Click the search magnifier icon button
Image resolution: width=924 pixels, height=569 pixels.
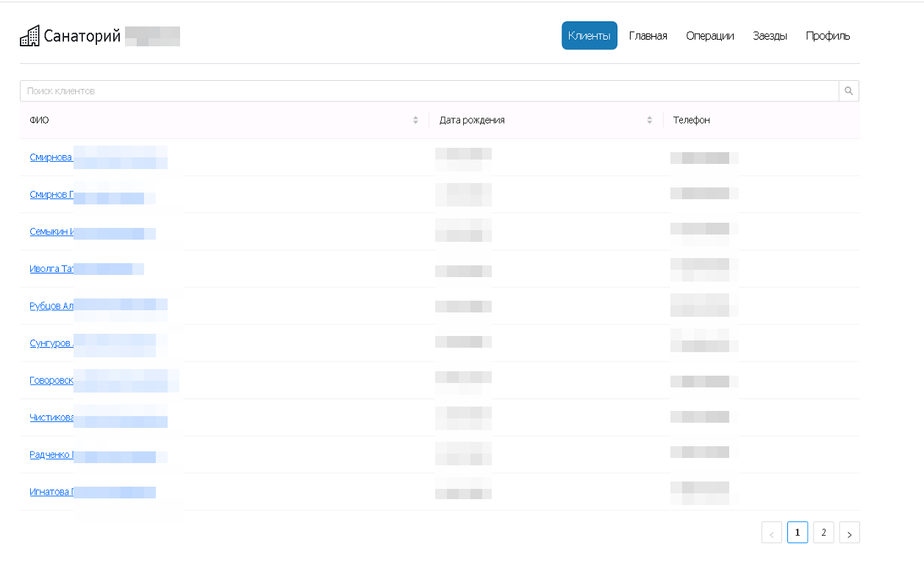point(849,91)
